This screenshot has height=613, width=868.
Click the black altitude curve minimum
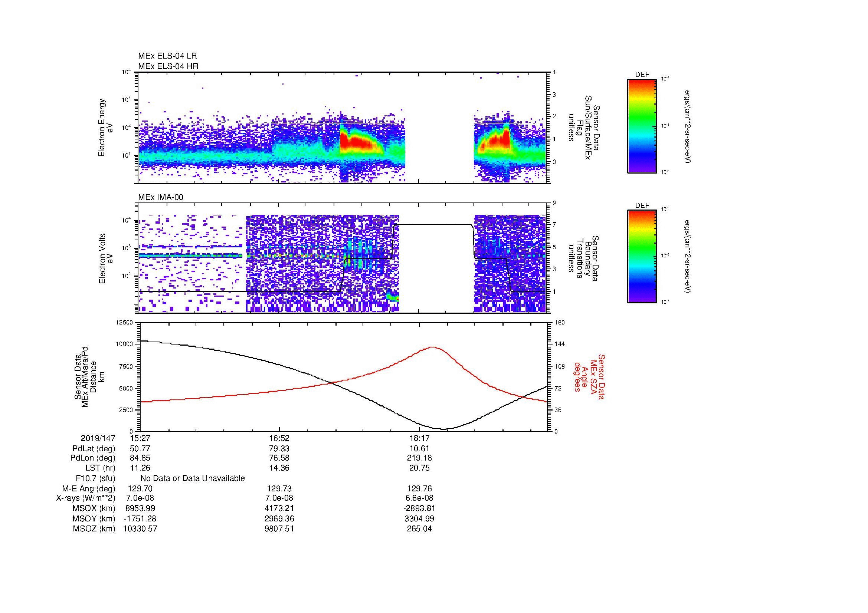pos(444,429)
